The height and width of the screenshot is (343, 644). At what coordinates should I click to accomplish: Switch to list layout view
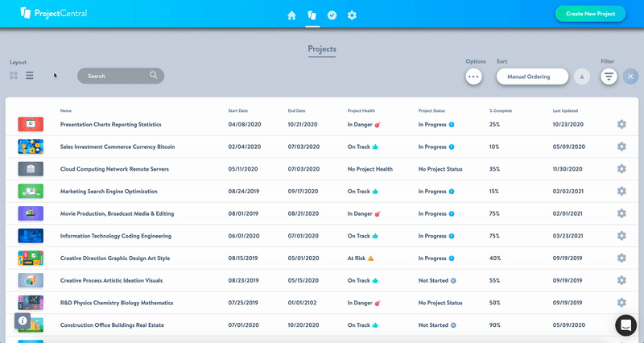tap(30, 76)
